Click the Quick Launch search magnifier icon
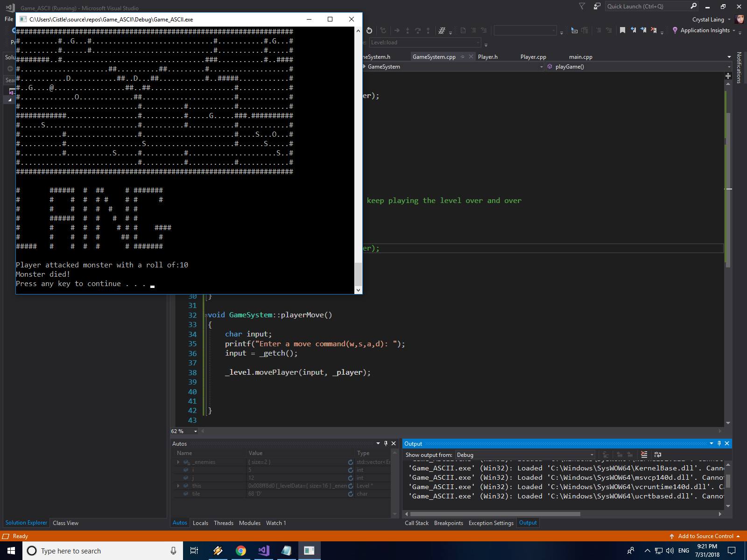 pos(694,6)
